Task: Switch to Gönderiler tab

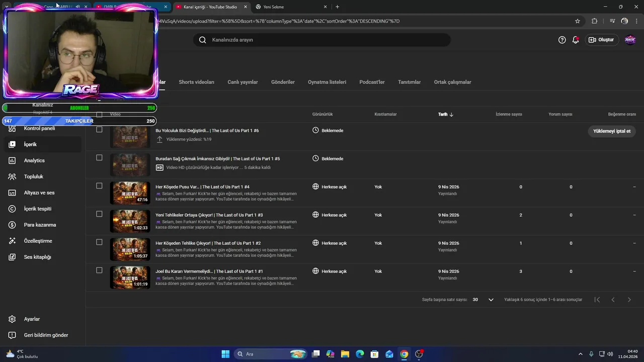Action: [x=283, y=82]
